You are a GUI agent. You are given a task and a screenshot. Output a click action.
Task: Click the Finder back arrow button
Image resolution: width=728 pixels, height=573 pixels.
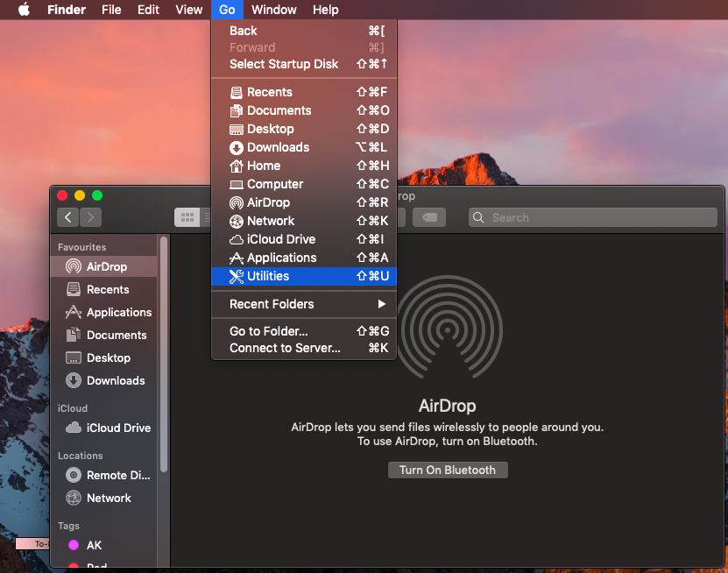click(x=67, y=217)
